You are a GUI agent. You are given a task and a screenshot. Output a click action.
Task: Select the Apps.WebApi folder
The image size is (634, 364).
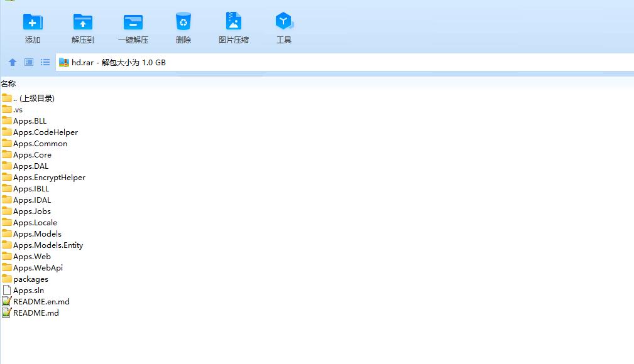click(x=38, y=267)
